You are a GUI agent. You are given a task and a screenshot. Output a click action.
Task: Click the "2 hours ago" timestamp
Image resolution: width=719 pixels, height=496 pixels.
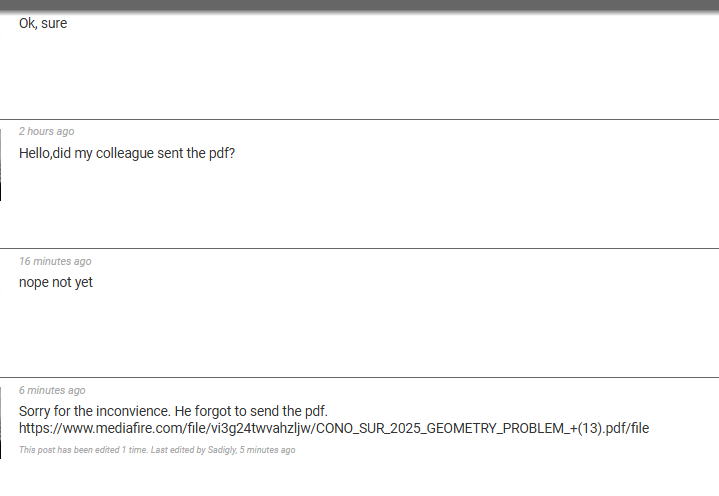pos(46,132)
